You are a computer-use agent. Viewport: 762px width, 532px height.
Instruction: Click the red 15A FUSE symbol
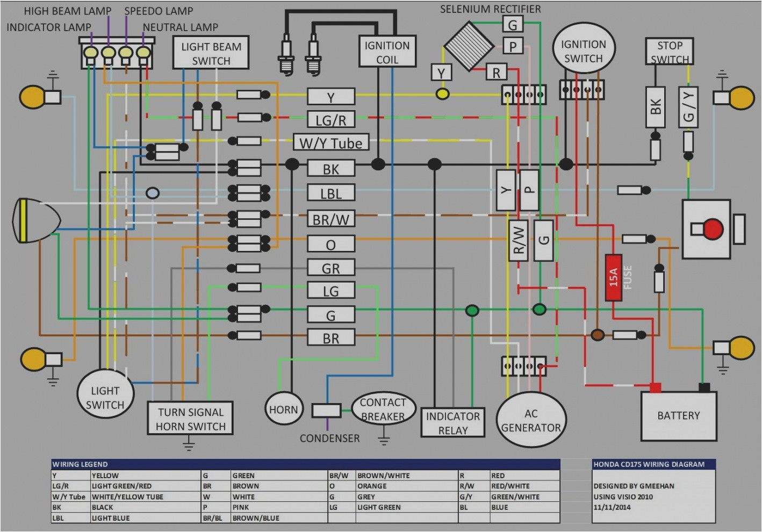[613, 277]
